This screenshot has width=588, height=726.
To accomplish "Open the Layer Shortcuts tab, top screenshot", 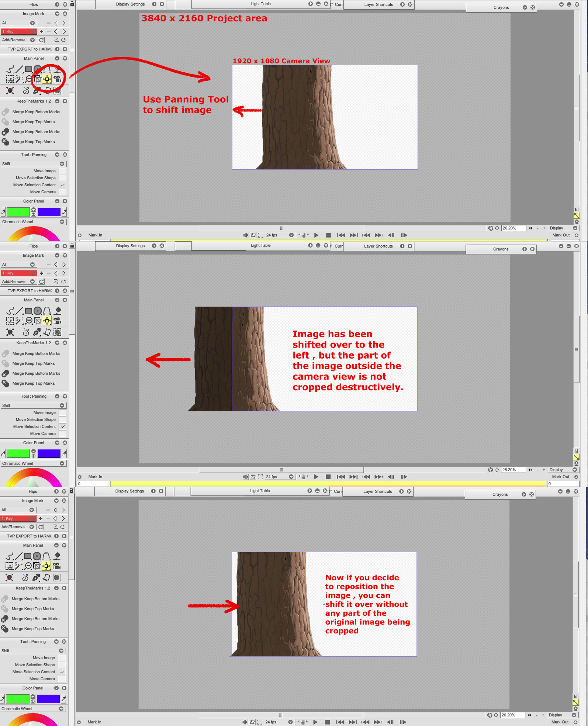I will click(x=379, y=4).
